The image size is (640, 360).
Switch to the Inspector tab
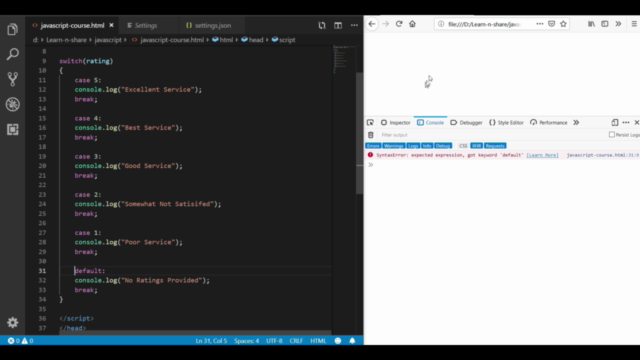(396, 122)
